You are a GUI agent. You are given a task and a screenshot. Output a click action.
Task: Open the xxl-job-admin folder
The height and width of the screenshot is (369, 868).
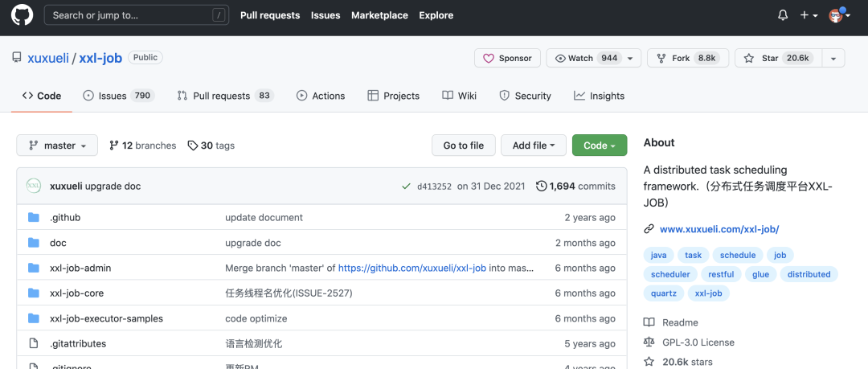coord(80,269)
